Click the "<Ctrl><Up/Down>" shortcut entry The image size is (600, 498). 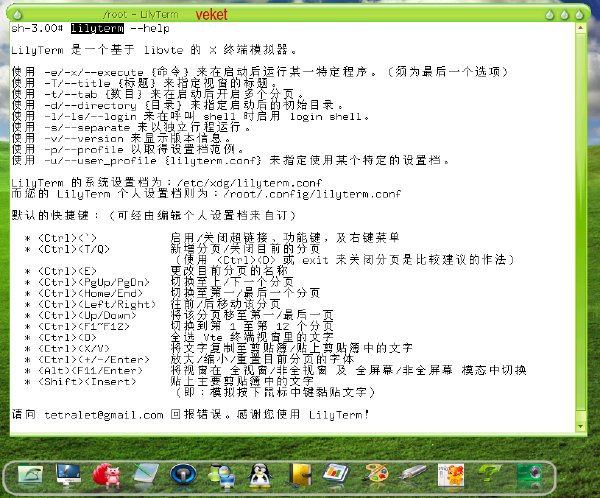[x=87, y=316]
